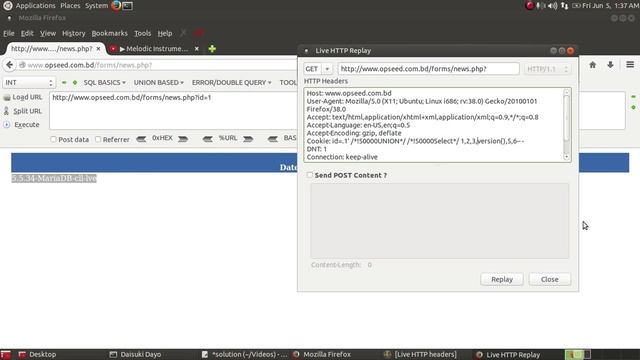Click the Live HTTP Replay URL field
The image size is (640, 360).
[428, 69]
